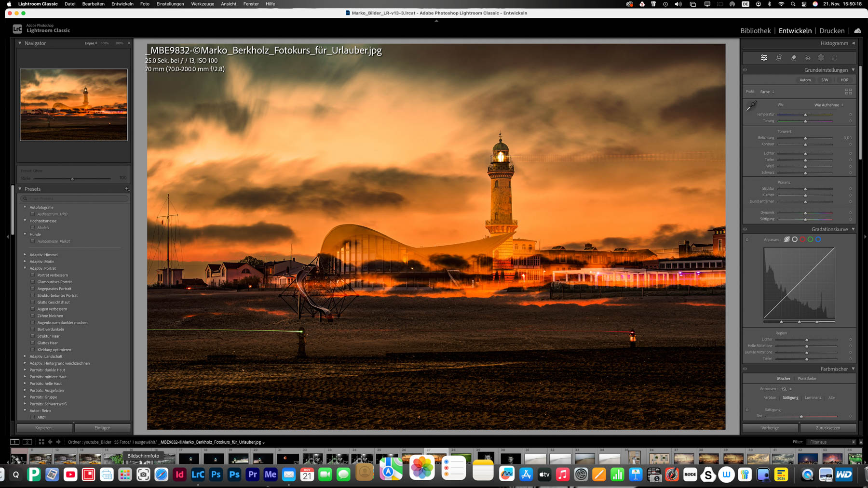Add a new preset with plus icon
Image resolution: width=868 pixels, height=488 pixels.
(127, 189)
